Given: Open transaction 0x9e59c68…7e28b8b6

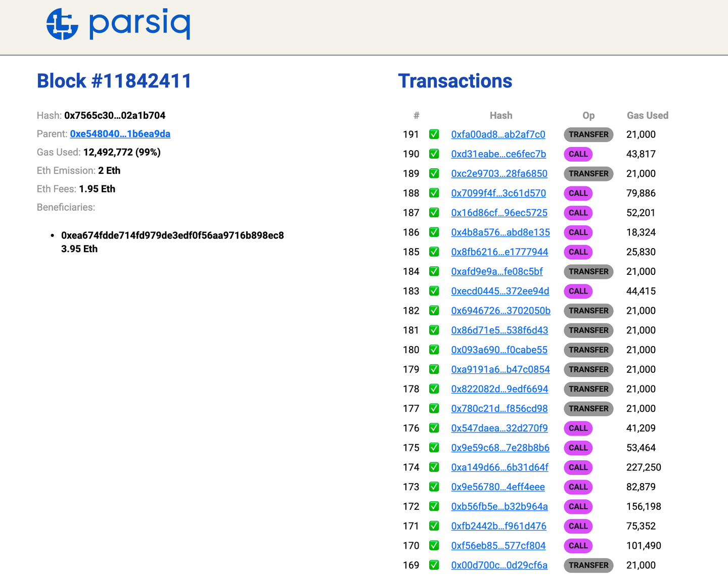Looking at the screenshot, I should [500, 448].
